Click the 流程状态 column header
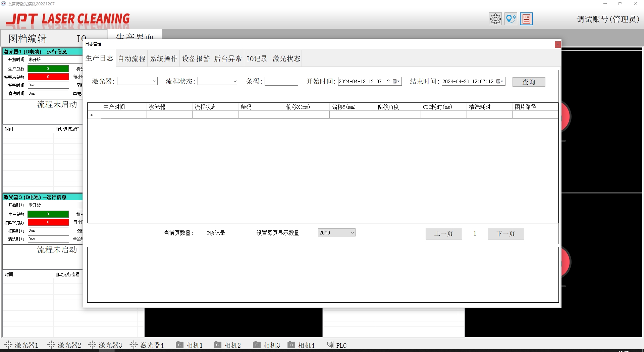This screenshot has height=352, width=644. pos(215,107)
